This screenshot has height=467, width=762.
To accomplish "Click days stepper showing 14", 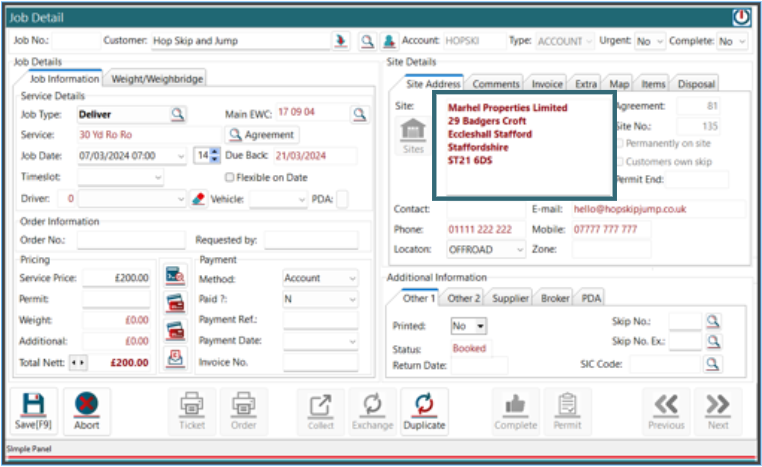I will (x=207, y=156).
